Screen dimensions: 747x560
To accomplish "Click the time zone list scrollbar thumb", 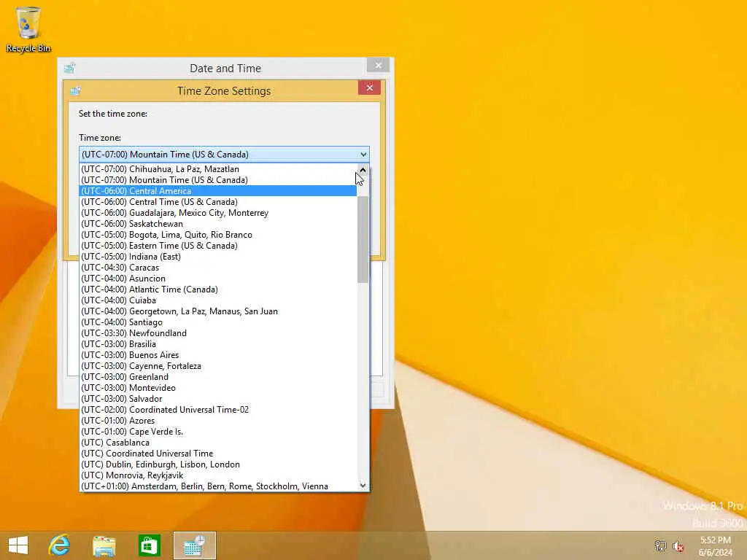I will (x=363, y=239).
